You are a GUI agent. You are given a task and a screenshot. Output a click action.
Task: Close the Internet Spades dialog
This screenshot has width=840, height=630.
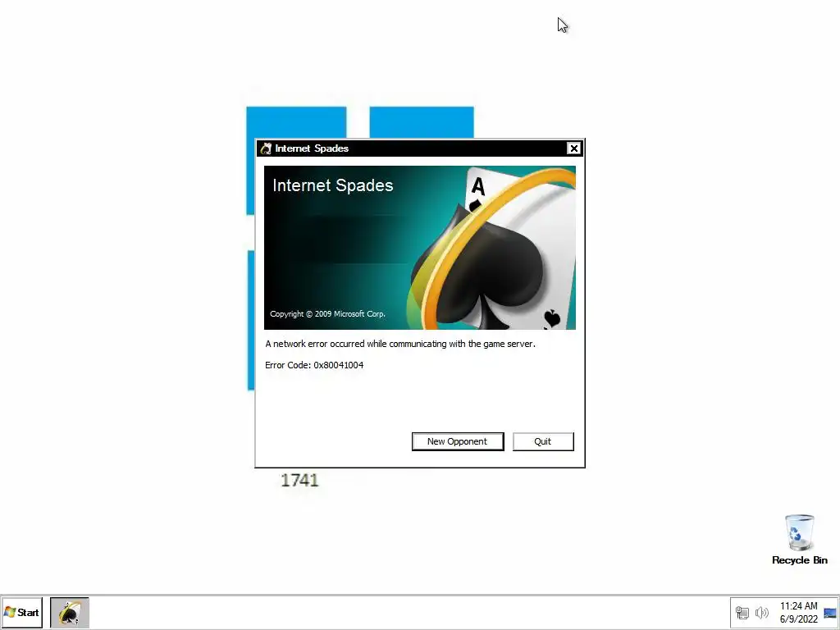[x=573, y=148]
